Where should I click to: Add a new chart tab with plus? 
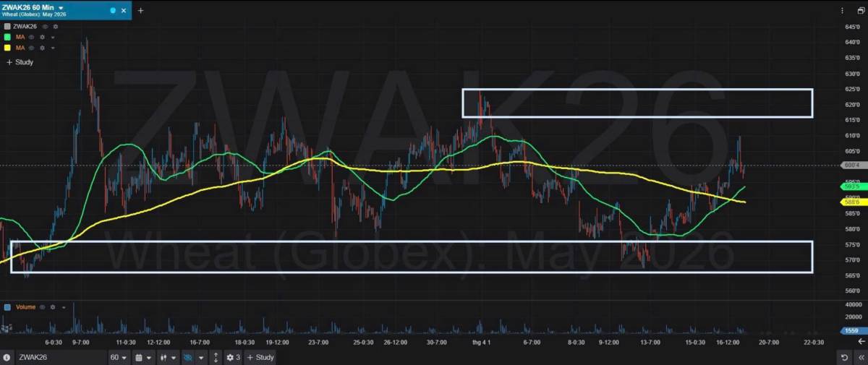pyautogui.click(x=140, y=10)
